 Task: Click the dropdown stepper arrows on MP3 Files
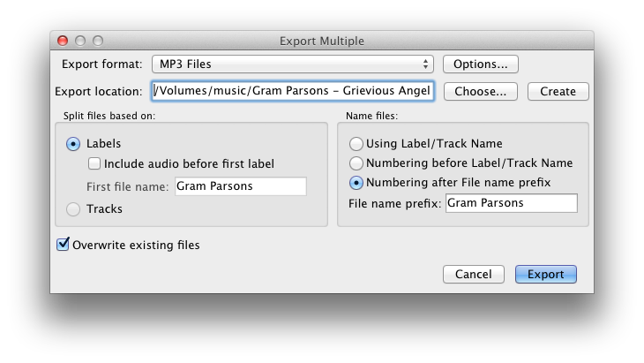[x=425, y=64]
